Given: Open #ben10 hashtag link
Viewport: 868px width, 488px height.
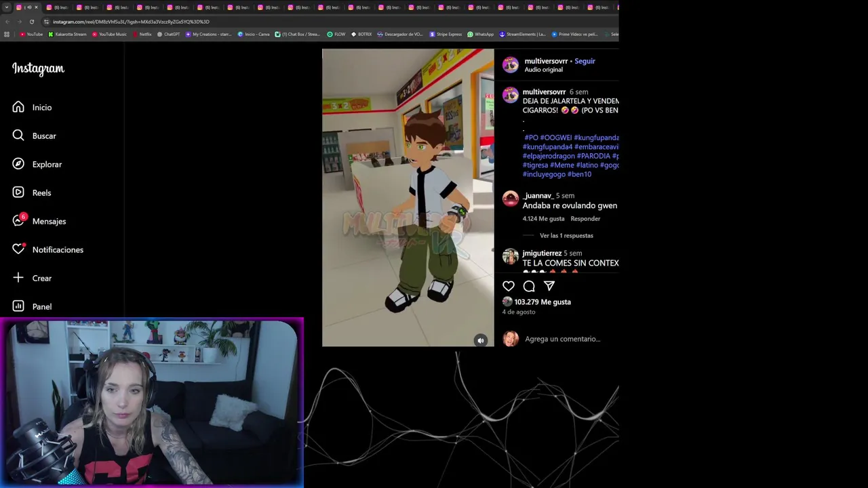Looking at the screenshot, I should coord(579,174).
